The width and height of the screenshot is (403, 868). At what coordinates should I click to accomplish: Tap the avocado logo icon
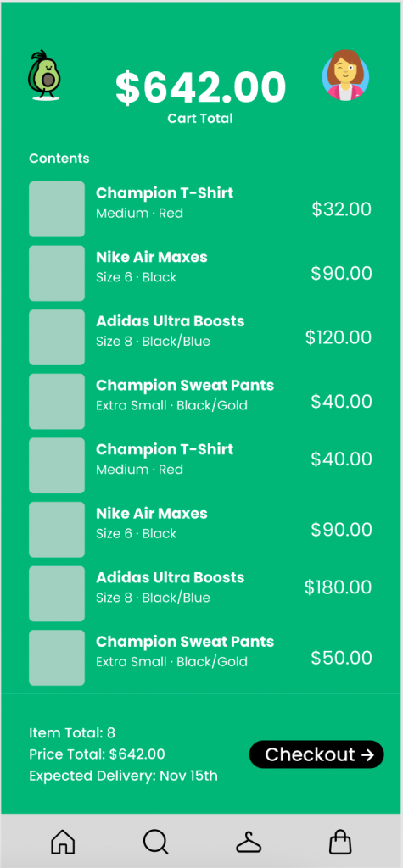click(44, 75)
